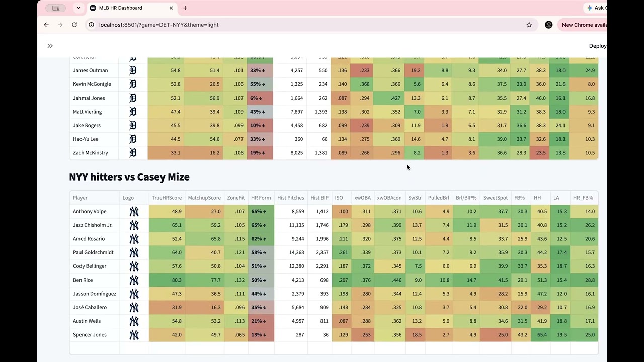This screenshot has width=644, height=362.
Task: Click the Hist Pitches column header
Action: [x=291, y=198]
